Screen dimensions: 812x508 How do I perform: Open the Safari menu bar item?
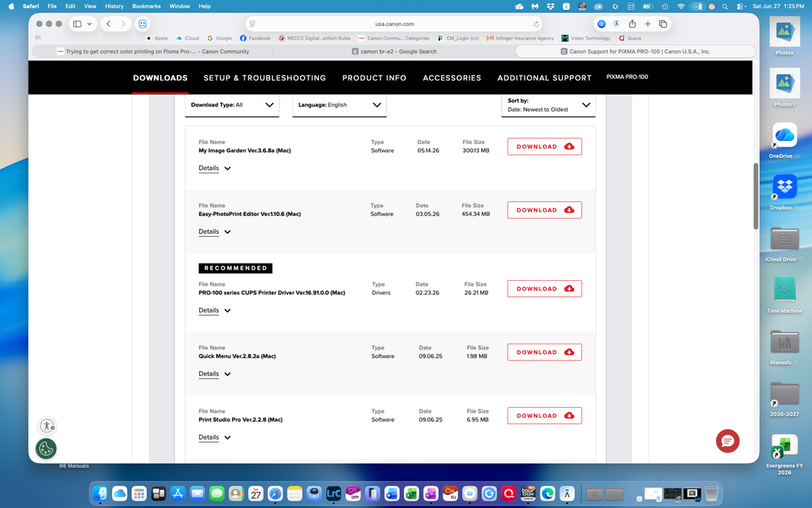coord(31,7)
